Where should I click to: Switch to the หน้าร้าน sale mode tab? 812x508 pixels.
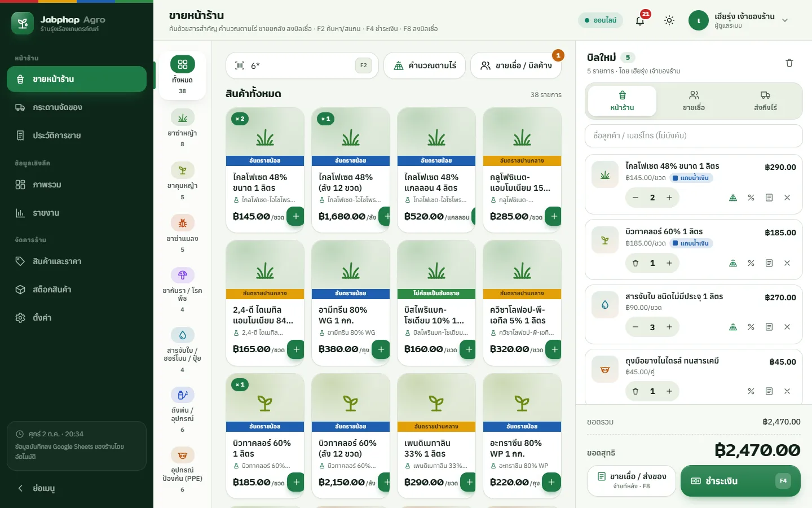tap(622, 101)
